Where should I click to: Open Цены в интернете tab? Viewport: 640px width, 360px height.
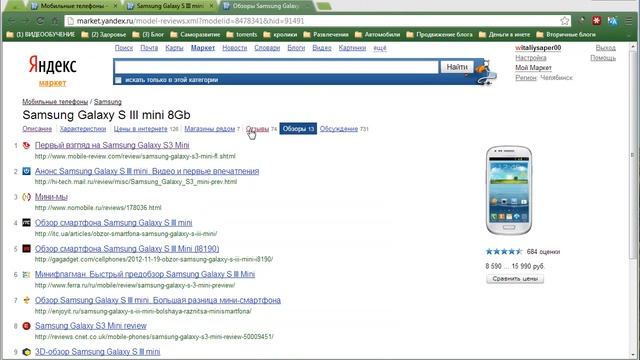point(140,129)
